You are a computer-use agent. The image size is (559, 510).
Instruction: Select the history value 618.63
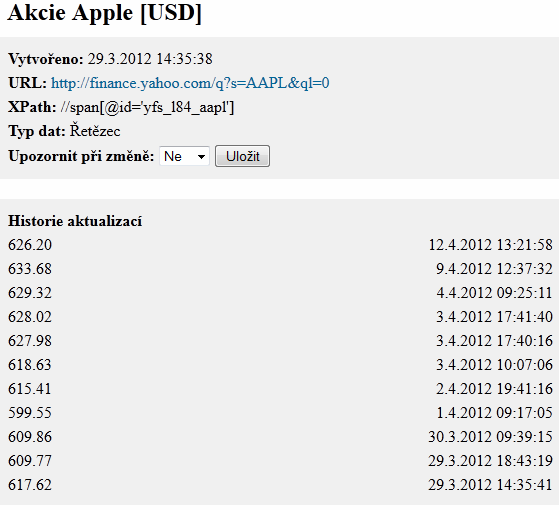click(30, 365)
